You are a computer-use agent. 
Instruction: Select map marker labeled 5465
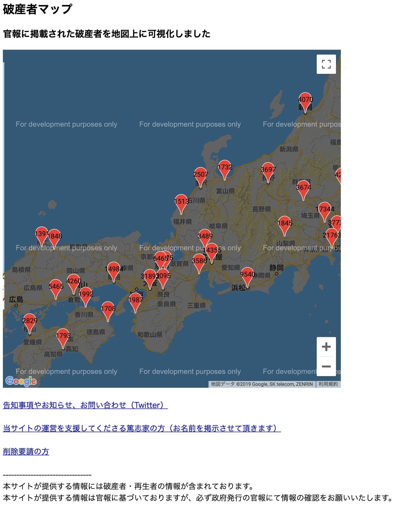click(x=56, y=289)
